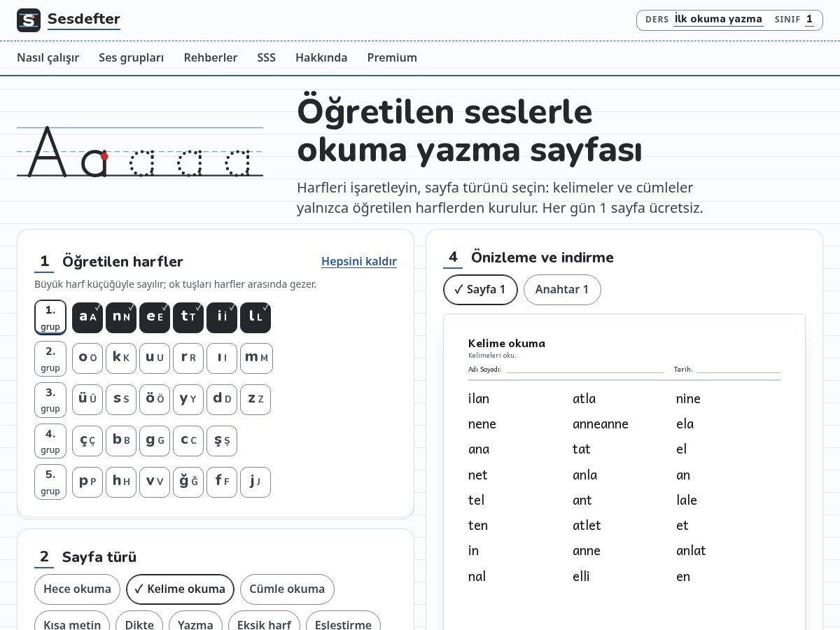
Task: Open the Rehberler menu item
Action: pyautogui.click(x=211, y=57)
